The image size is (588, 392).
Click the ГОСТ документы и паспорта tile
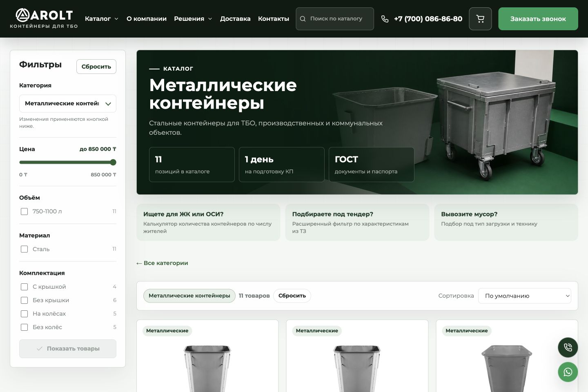click(372, 165)
